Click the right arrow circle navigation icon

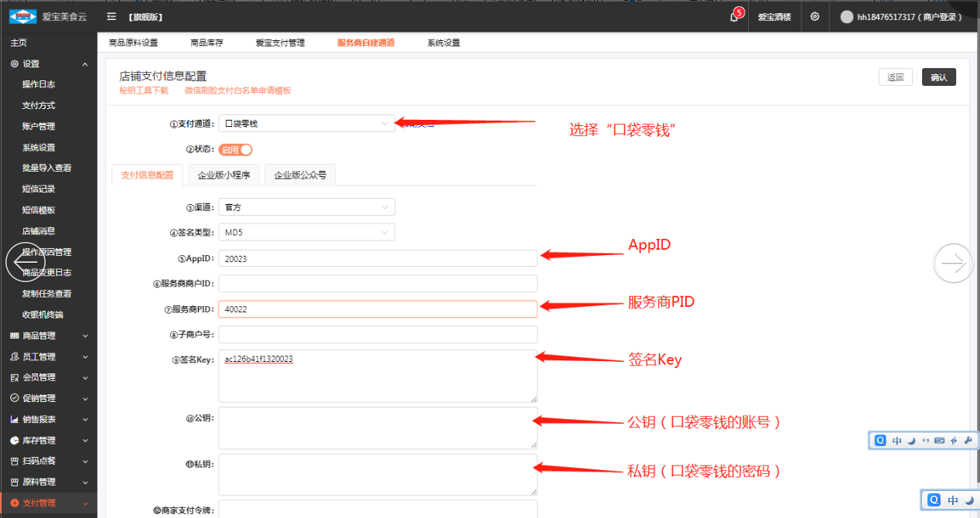[953, 263]
